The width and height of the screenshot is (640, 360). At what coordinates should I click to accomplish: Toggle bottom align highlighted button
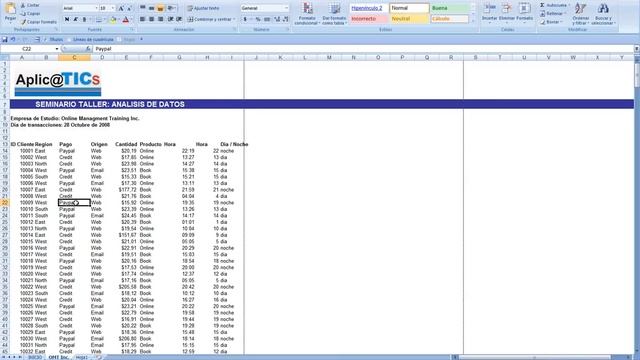coord(160,8)
